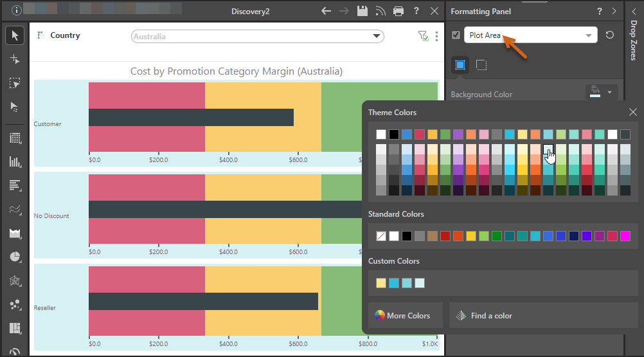Pick the magenta swatch in Standard Colors
The height and width of the screenshot is (357, 644).
tap(625, 236)
